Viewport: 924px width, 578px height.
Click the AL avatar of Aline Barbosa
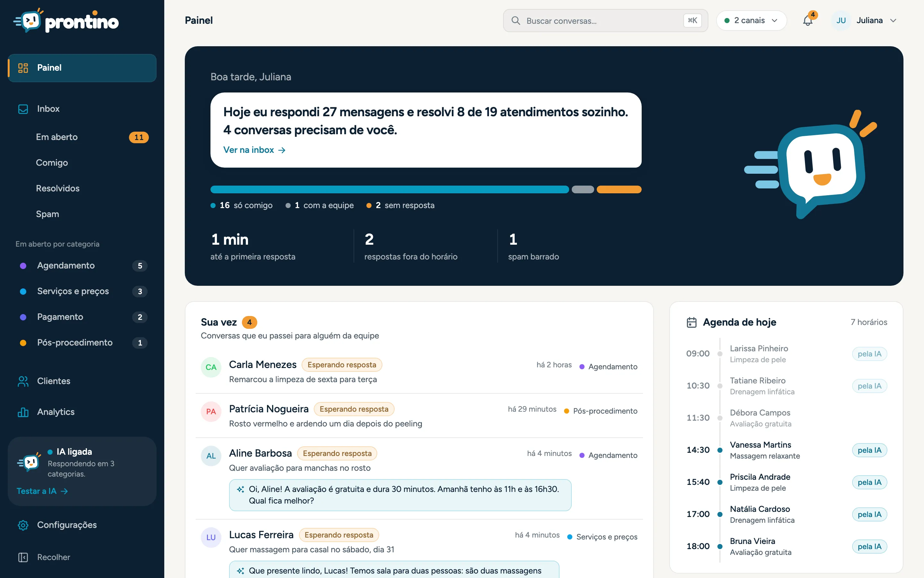coord(211,456)
